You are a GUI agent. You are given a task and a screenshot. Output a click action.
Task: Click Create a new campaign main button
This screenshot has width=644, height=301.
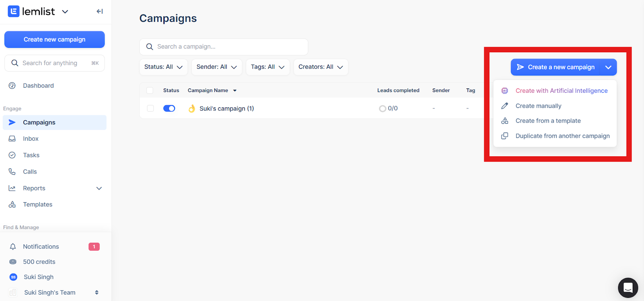pos(555,67)
